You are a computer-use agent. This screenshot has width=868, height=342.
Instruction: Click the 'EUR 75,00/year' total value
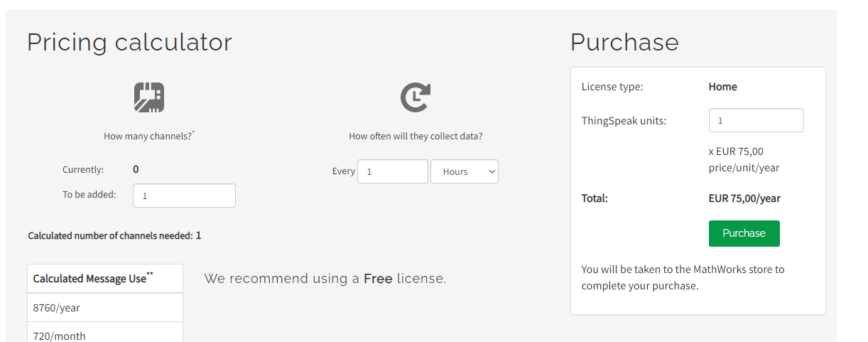[x=744, y=198]
